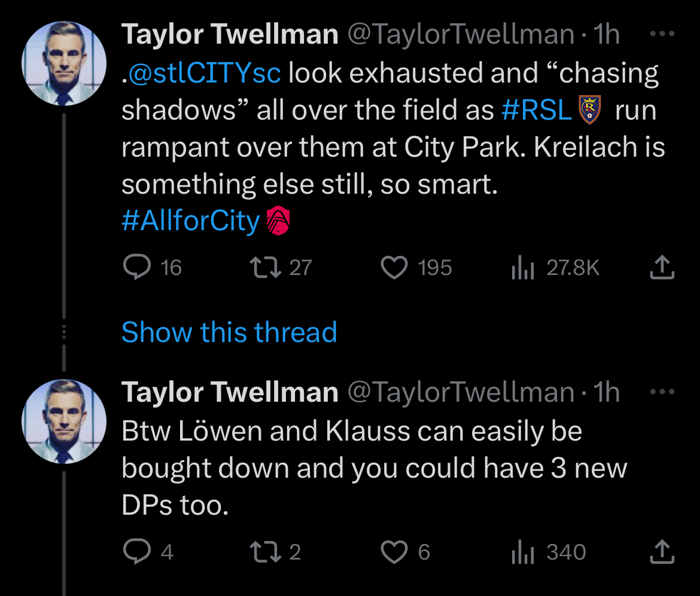Screen dimensions: 700x596
Task: Reply to the 'chasing shadows' tweet
Action: click(x=136, y=267)
